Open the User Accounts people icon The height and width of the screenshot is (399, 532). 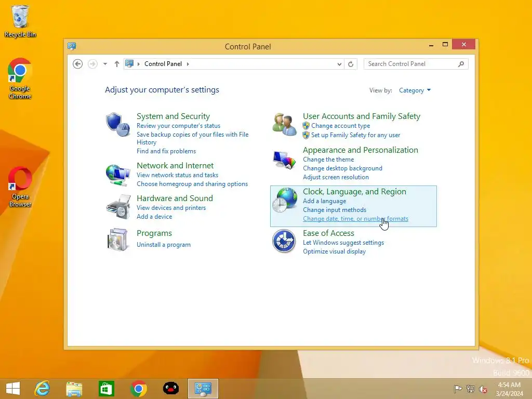coord(284,125)
